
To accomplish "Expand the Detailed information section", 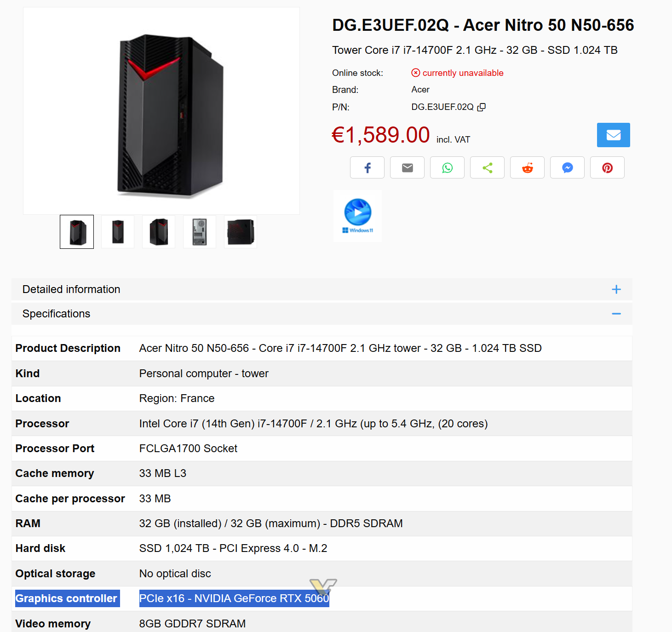I will point(71,289).
